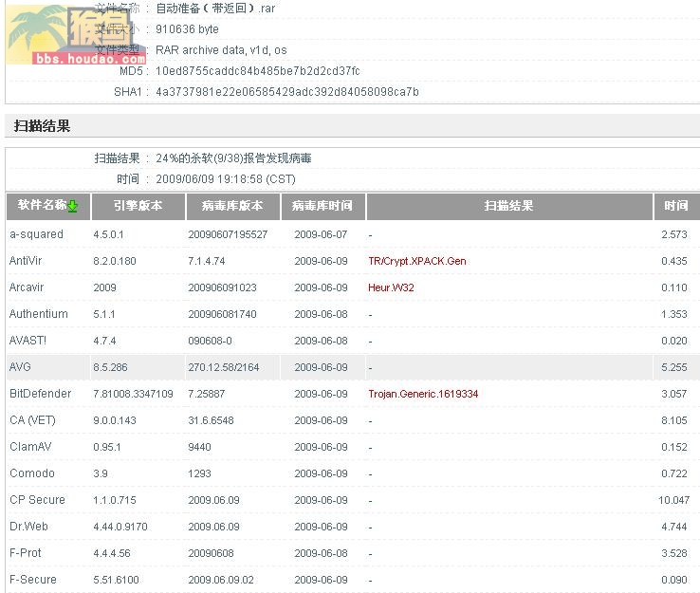
Task: Select the F-Secure row name
Action: [x=32, y=580]
